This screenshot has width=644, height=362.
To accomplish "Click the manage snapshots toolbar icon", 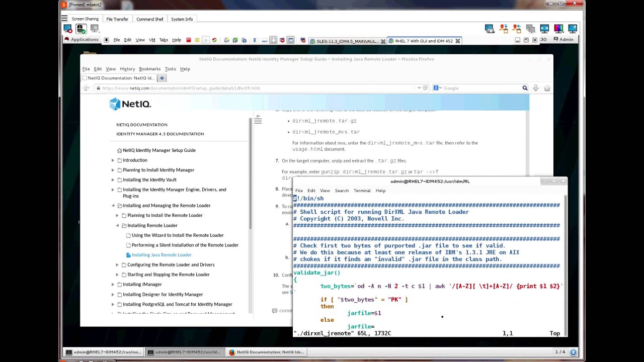I will click(x=244, y=40).
